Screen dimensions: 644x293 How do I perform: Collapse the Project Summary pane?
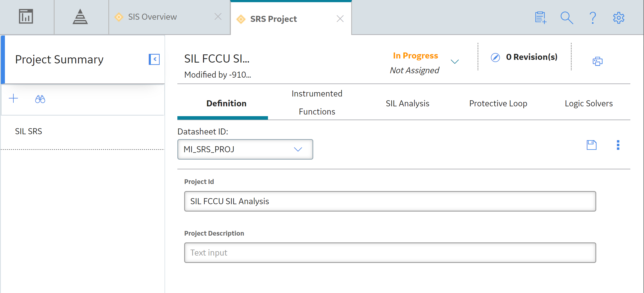tap(154, 59)
